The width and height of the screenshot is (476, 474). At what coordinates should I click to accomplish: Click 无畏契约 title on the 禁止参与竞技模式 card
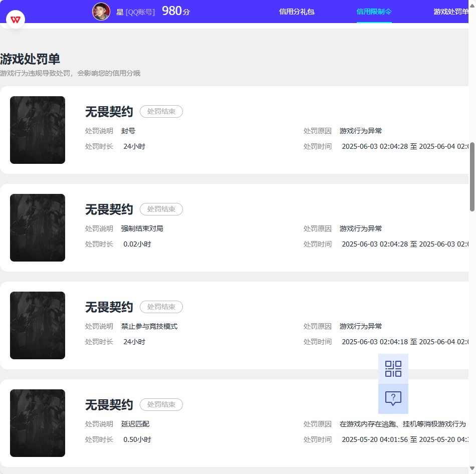point(109,307)
